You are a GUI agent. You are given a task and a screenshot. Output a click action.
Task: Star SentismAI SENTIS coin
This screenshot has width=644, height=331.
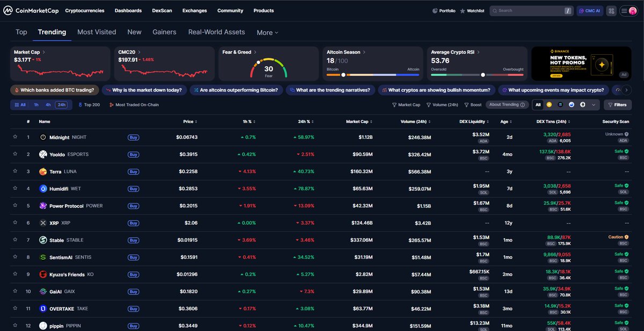[16, 257]
